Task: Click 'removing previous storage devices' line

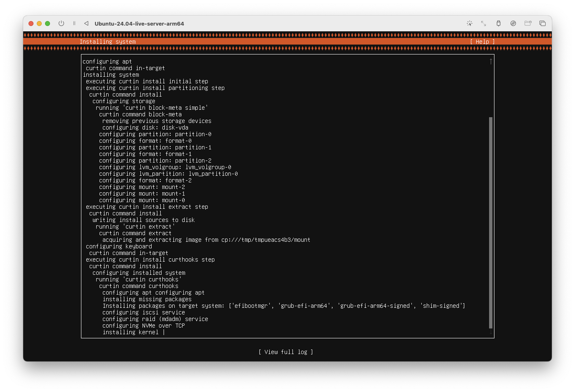Action: pyautogui.click(x=157, y=121)
